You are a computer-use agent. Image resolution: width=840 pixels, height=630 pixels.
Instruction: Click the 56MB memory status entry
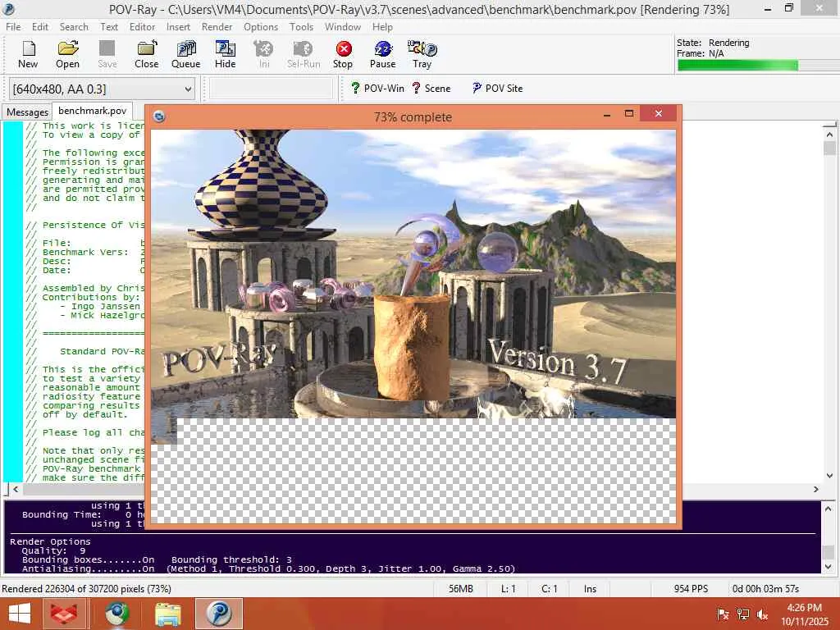tap(461, 589)
